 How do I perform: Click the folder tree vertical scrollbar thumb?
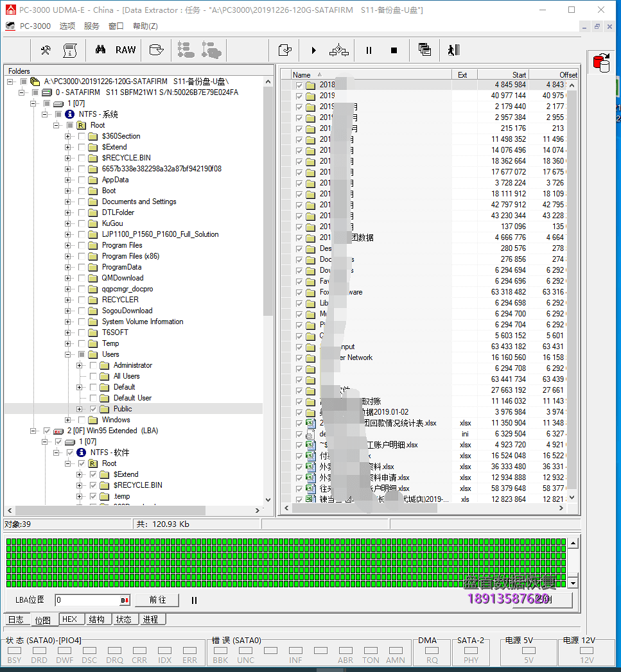(x=268, y=202)
